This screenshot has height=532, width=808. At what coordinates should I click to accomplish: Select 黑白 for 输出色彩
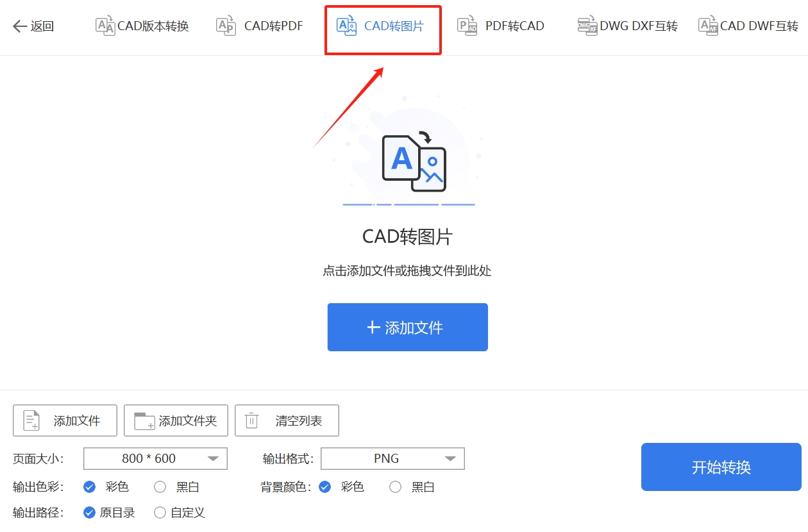pos(160,486)
